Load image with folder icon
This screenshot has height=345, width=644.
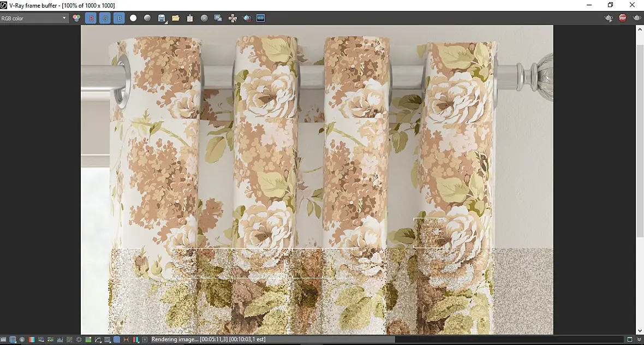(x=176, y=18)
